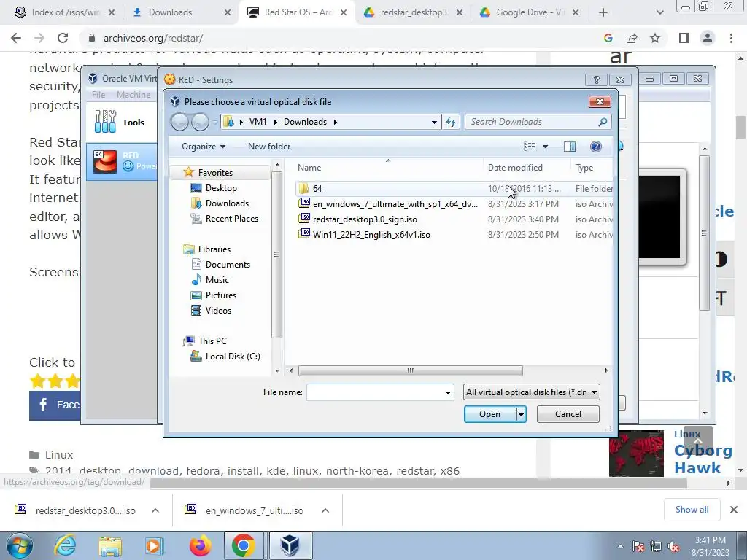This screenshot has width=747, height=560.
Task: Click horizontal scrollbar in file list
Action: pos(410,370)
